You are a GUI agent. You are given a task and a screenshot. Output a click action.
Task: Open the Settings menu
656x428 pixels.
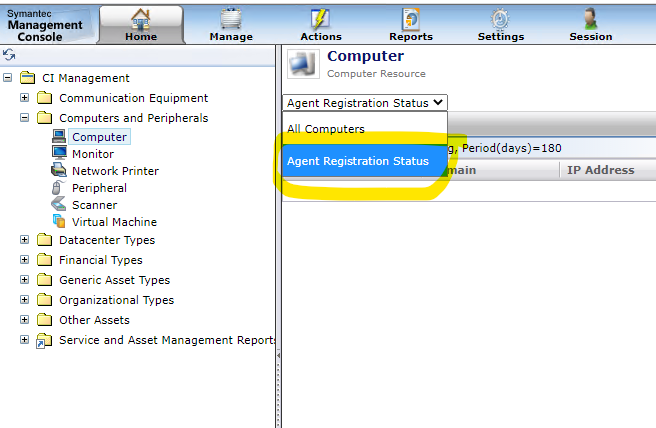tap(501, 24)
